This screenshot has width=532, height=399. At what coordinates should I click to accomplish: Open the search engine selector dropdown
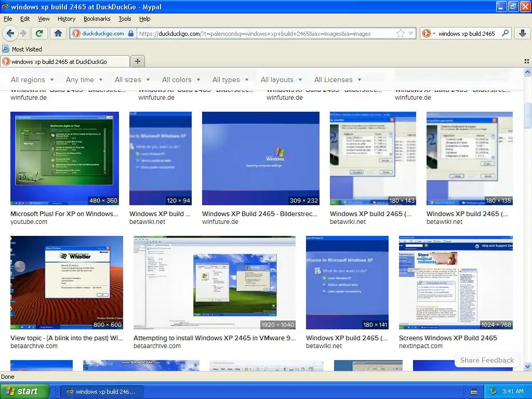[x=429, y=33]
